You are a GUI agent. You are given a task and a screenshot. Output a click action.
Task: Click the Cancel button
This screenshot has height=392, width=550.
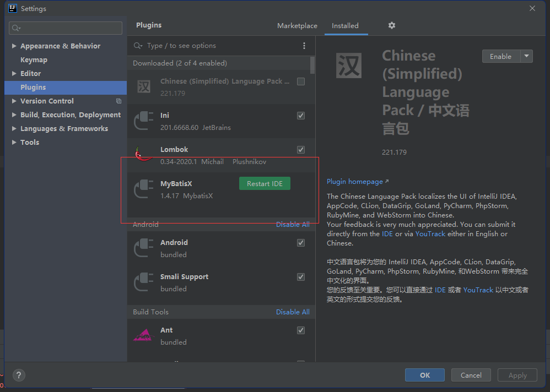click(x=471, y=375)
